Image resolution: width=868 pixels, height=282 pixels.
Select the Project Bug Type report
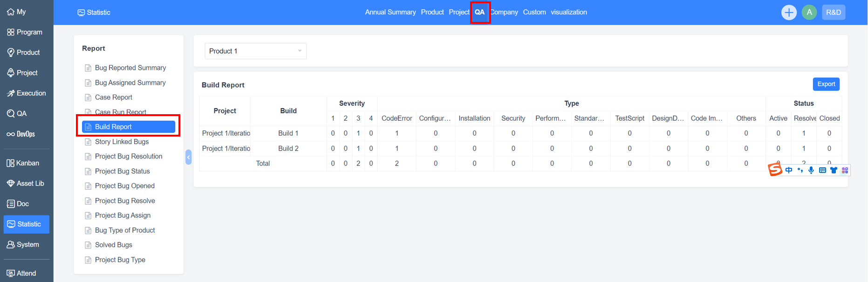coord(120,260)
